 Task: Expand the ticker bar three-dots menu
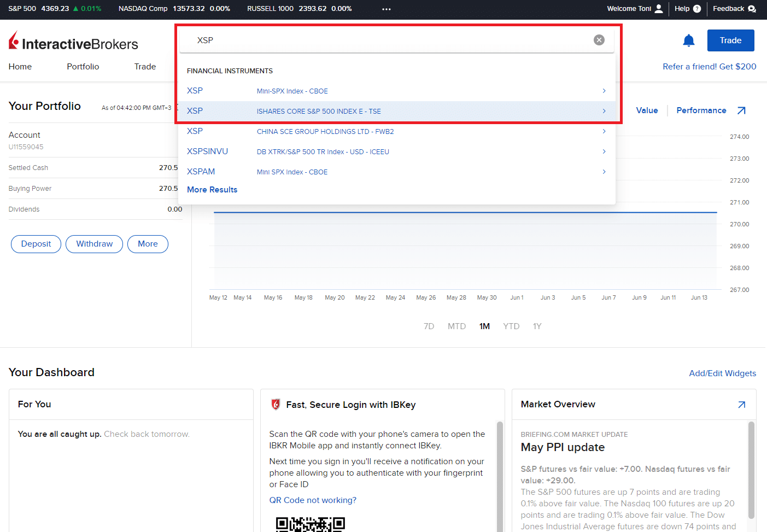coord(387,9)
